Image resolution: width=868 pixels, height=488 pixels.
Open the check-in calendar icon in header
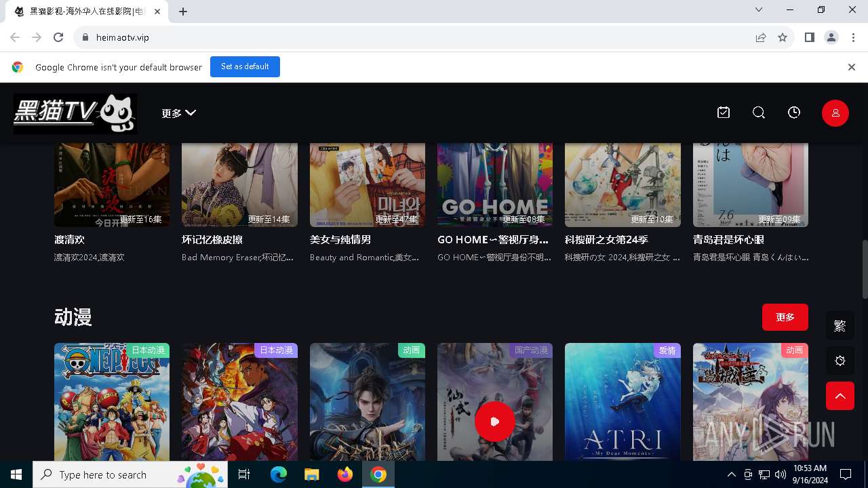[724, 113]
